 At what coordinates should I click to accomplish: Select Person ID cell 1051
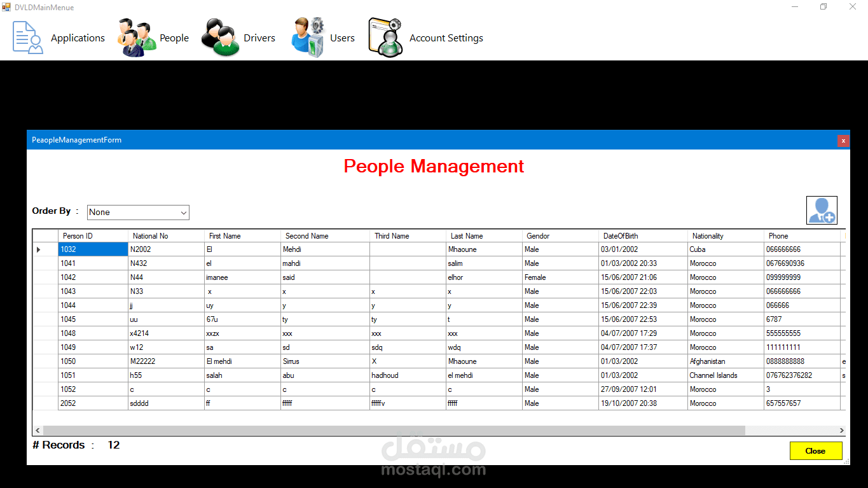click(93, 375)
